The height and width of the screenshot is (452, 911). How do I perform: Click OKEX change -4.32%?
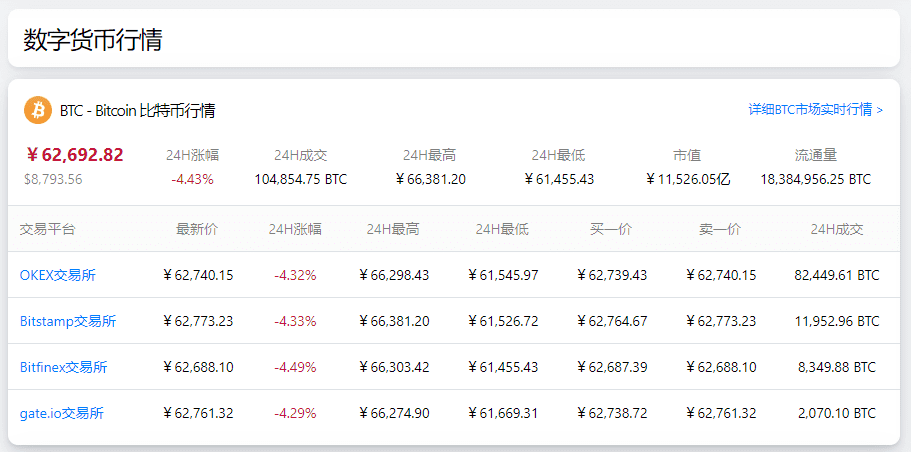295,275
